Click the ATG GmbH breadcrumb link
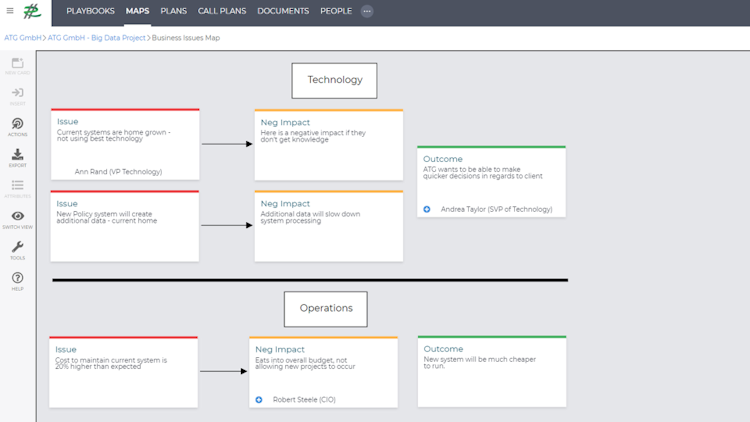The height and width of the screenshot is (422, 750). (x=23, y=38)
